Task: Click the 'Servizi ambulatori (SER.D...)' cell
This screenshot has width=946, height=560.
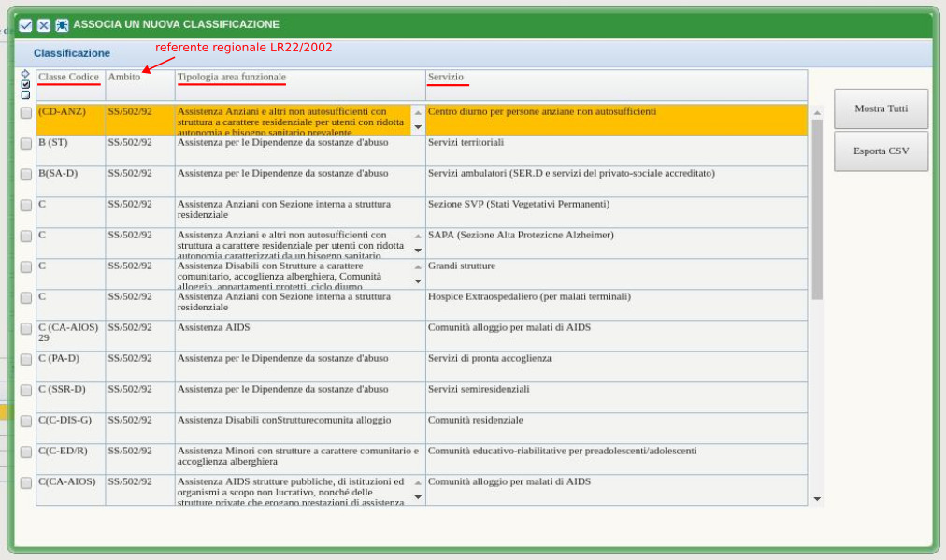Action: pyautogui.click(x=617, y=181)
